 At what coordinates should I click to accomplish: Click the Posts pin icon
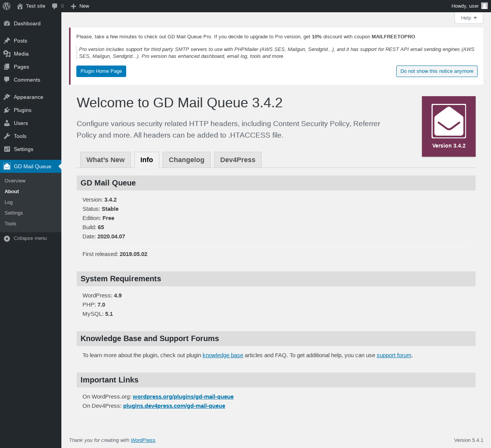pos(7,41)
